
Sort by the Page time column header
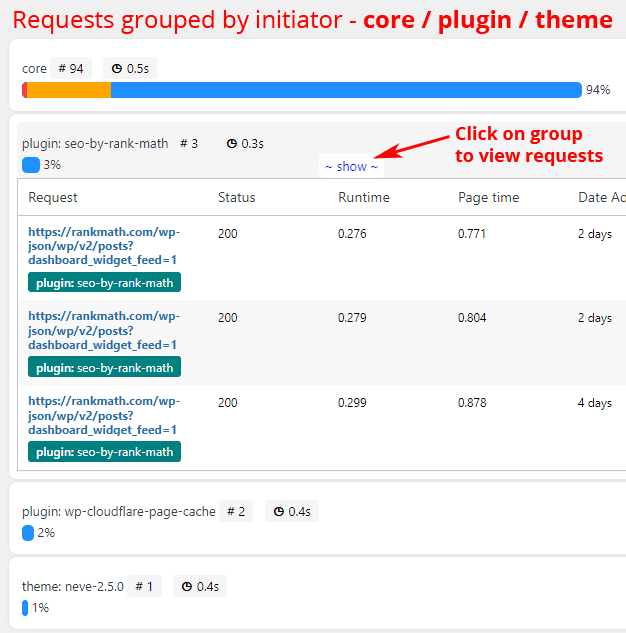tap(488, 197)
